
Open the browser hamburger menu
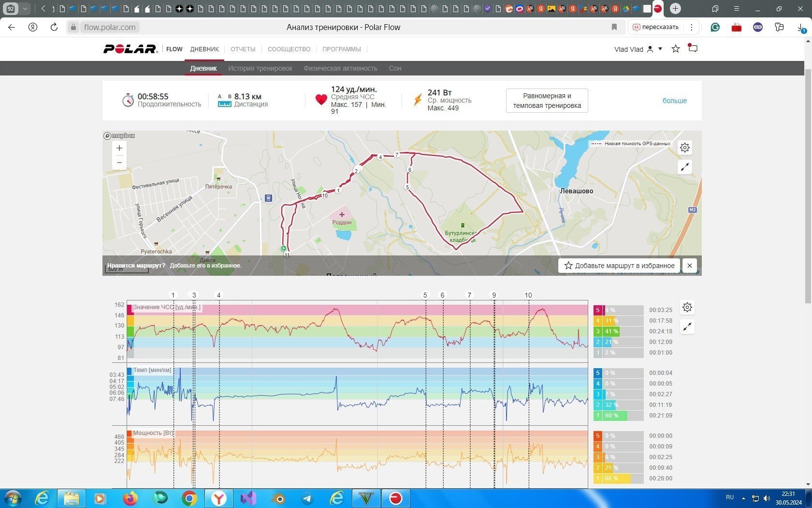[736, 8]
